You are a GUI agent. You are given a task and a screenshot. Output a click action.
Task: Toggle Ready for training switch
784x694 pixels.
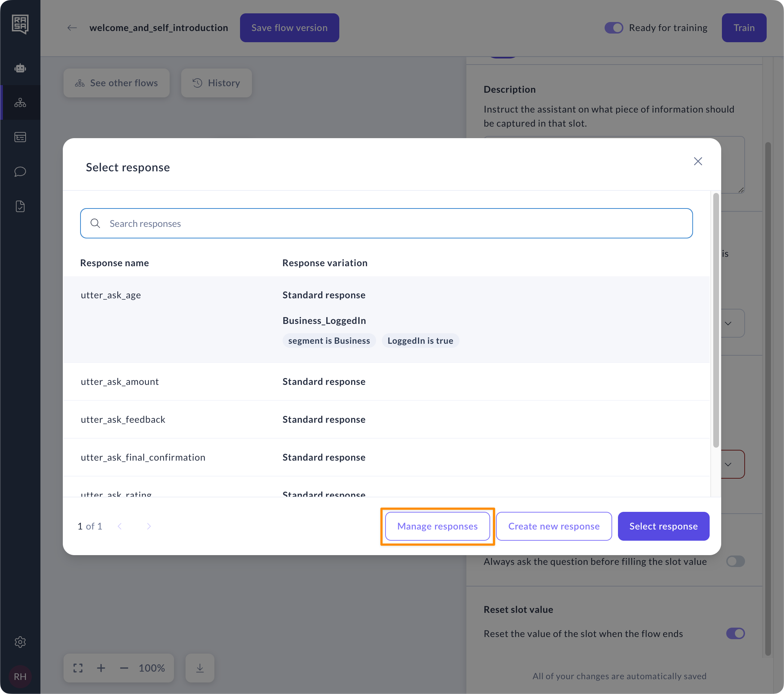point(614,27)
